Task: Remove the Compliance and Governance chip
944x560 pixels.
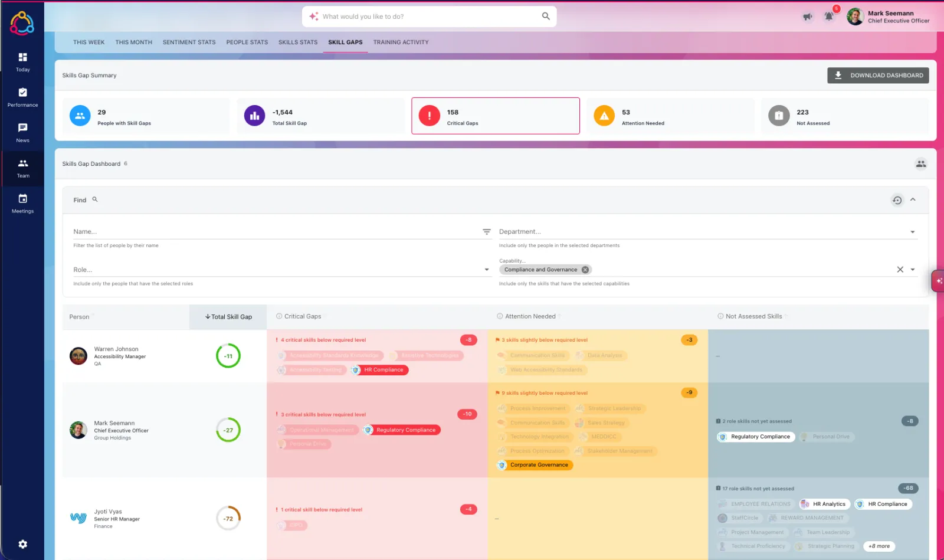Action: 585,270
